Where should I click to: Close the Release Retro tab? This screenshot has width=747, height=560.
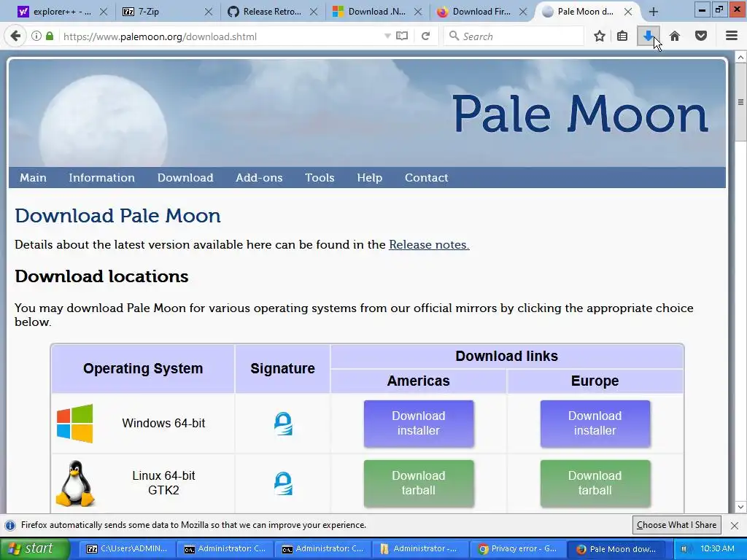pos(314,12)
